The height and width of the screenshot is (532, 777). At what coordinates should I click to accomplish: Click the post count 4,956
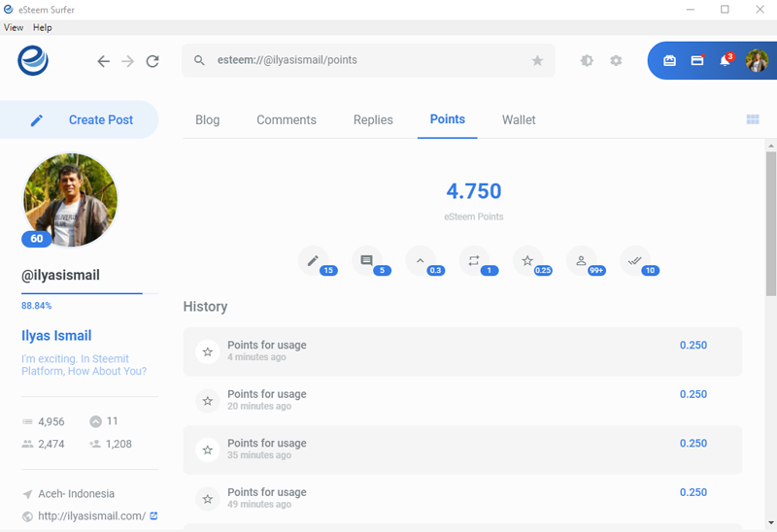pyautogui.click(x=51, y=421)
